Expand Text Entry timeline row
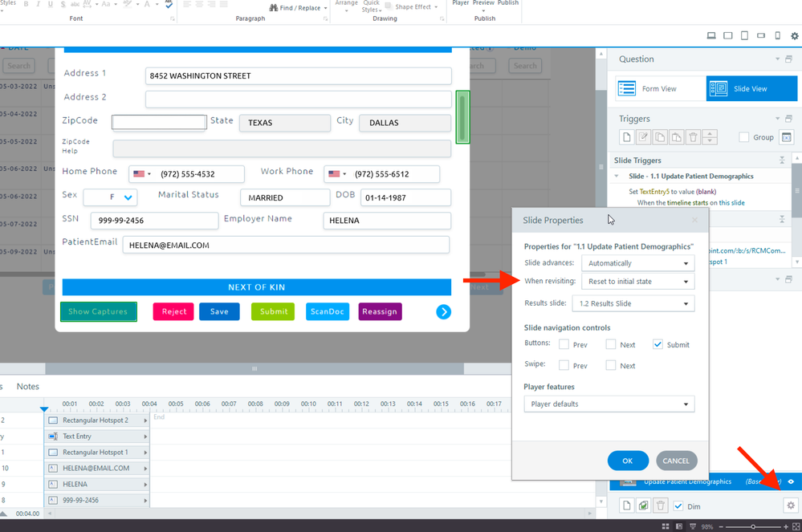 [x=145, y=437]
